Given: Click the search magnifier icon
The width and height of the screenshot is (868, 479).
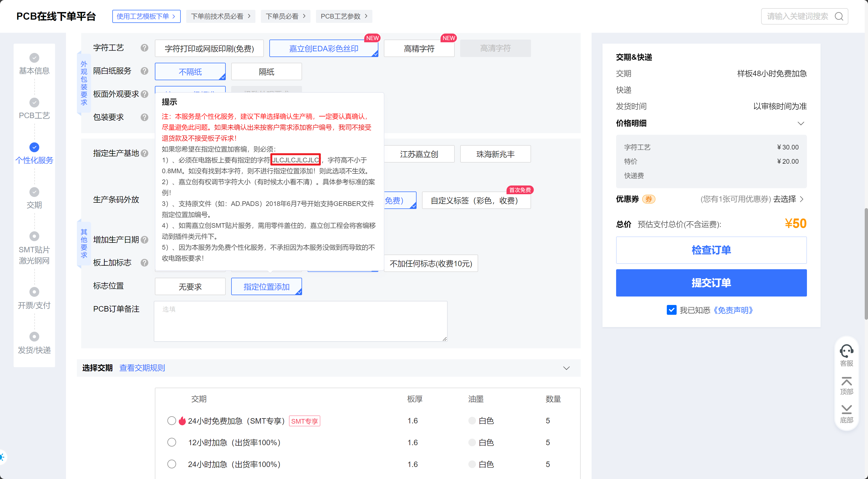Looking at the screenshot, I should (x=839, y=16).
